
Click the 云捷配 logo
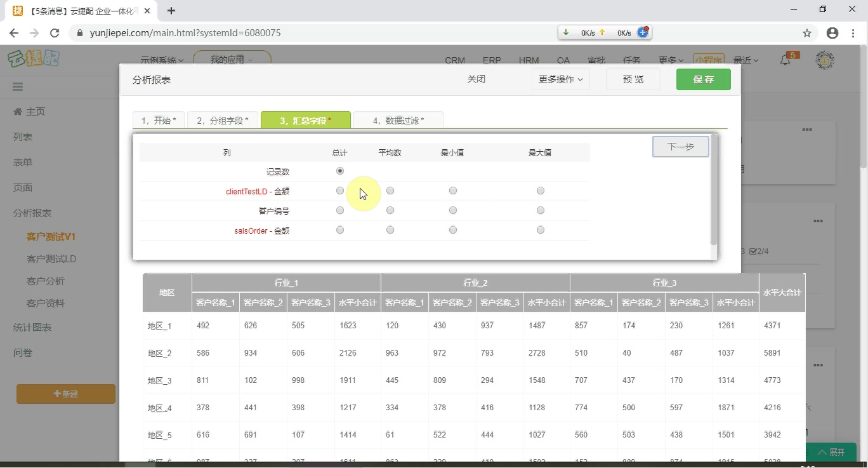coord(34,59)
